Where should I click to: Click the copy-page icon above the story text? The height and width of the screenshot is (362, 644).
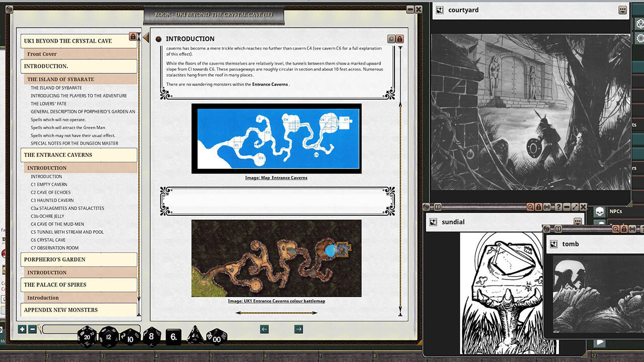tap(391, 38)
